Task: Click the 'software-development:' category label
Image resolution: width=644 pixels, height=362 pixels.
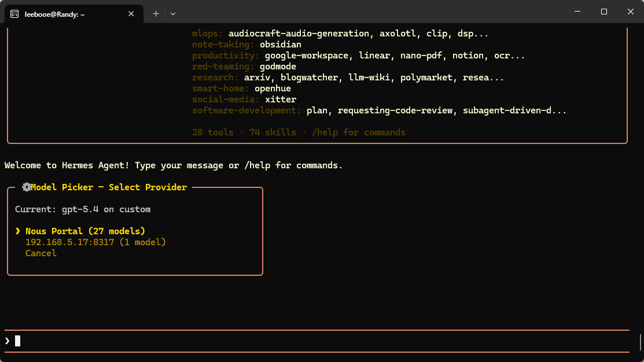Action: (246, 110)
